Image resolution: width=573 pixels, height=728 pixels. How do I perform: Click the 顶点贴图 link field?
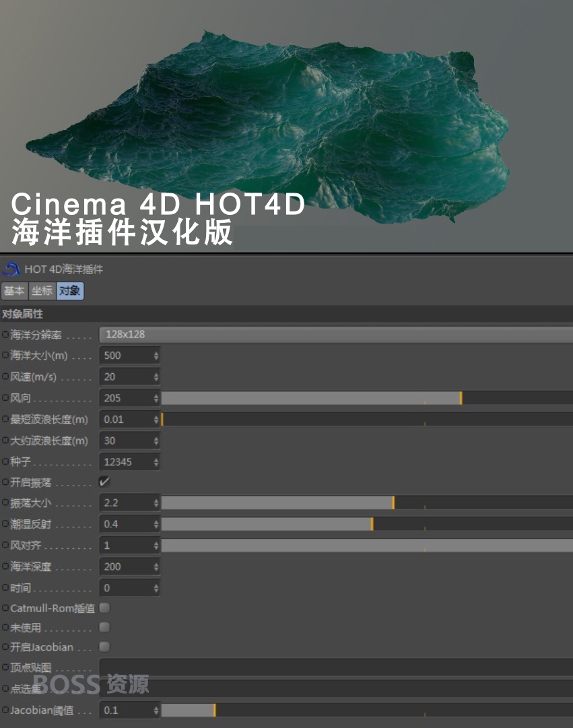click(x=336, y=667)
